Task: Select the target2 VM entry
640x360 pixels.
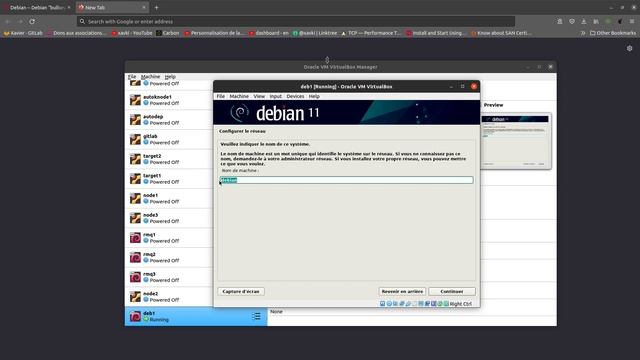Action: pos(169,159)
